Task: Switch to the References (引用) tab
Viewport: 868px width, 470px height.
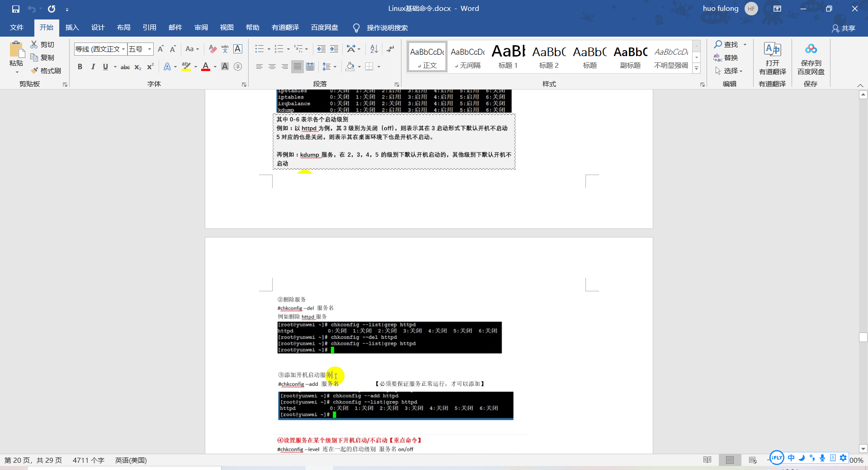Action: coord(149,28)
